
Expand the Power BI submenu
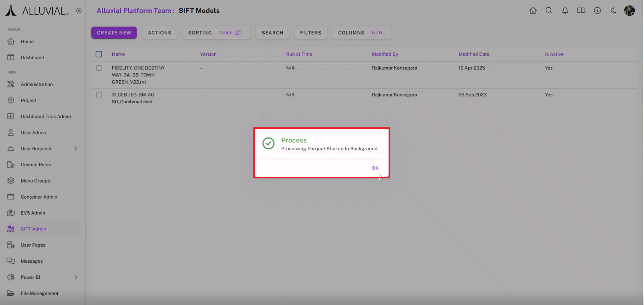(76, 277)
